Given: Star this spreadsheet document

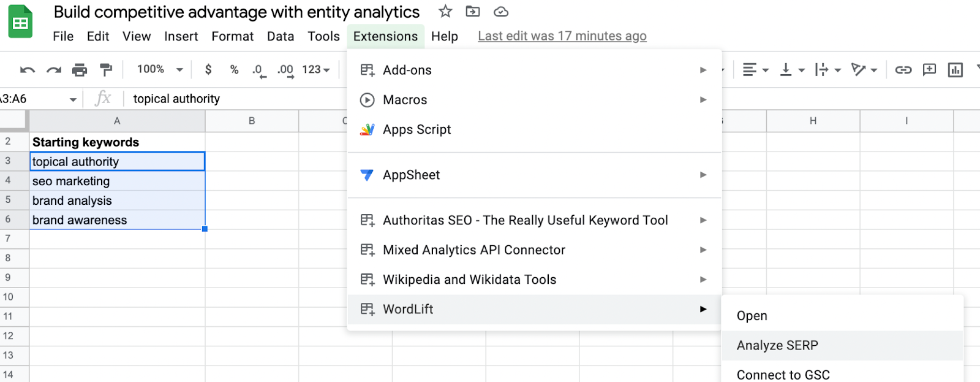Looking at the screenshot, I should click(x=445, y=12).
